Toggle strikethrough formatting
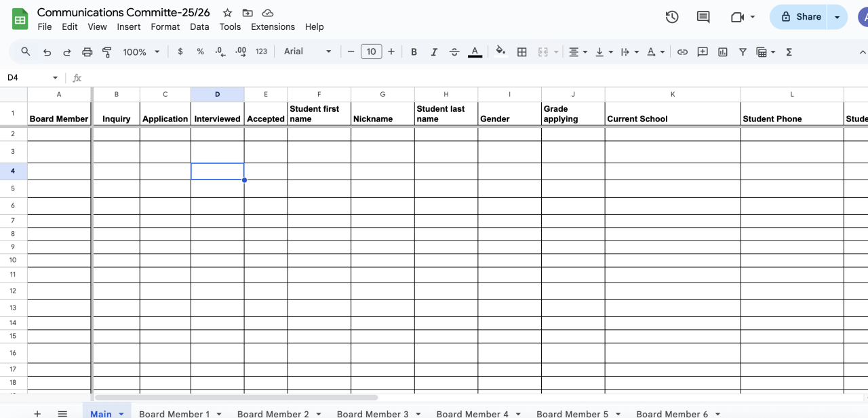The image size is (868, 418). 454,51
